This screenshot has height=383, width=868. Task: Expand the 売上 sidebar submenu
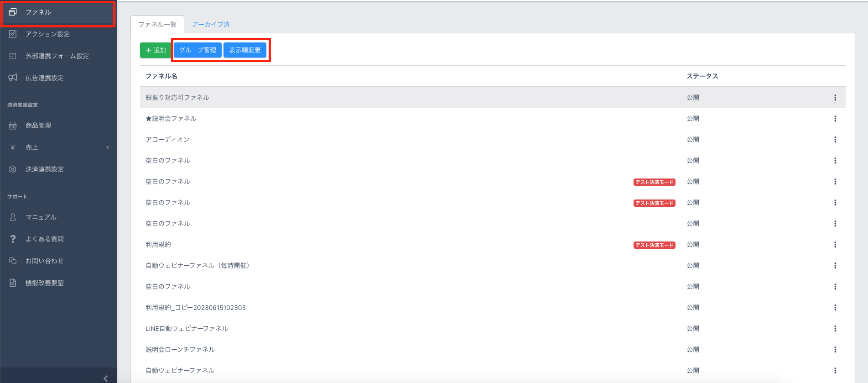[108, 147]
